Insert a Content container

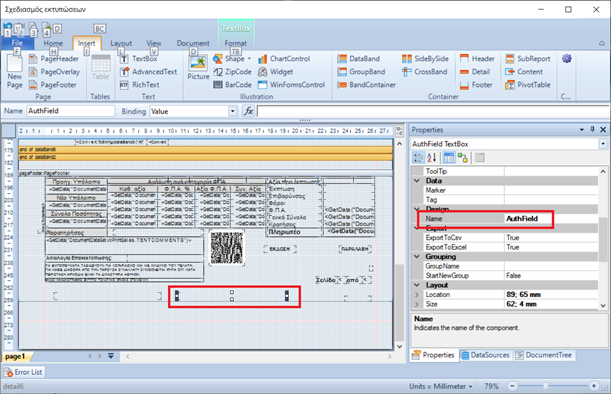[524, 72]
